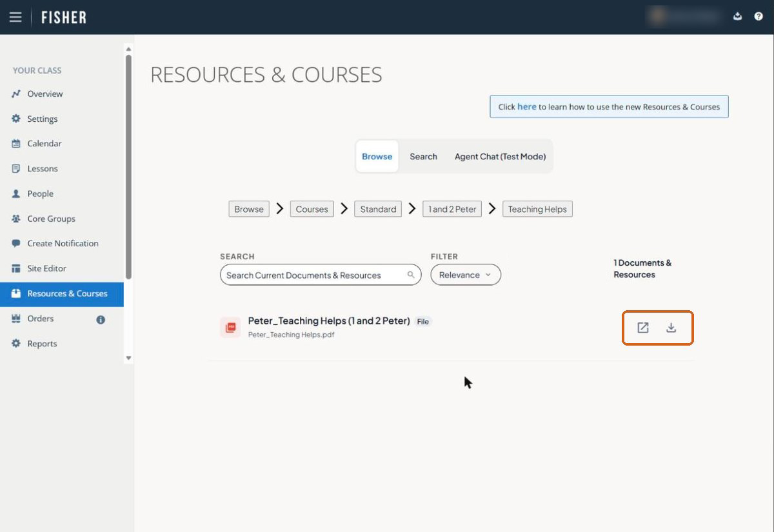Viewport: 774px width, 532px height.
Task: Open Create Notification in the sidebar
Action: [62, 244]
